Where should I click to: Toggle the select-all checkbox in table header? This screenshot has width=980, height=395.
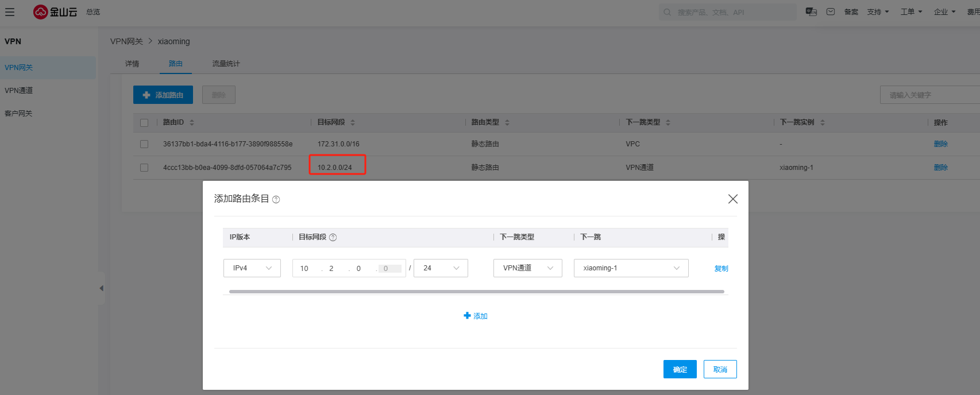click(x=144, y=122)
